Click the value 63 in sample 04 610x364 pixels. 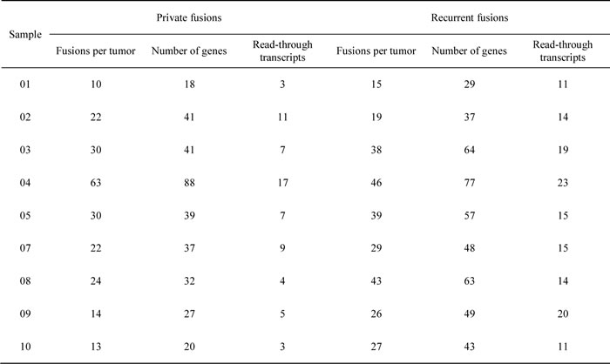[96, 183]
